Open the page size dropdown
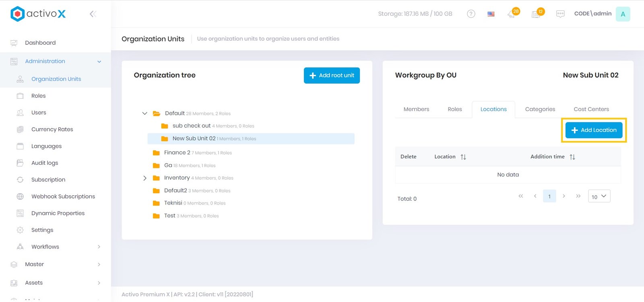Image resolution: width=644 pixels, height=302 pixels. coord(599,197)
